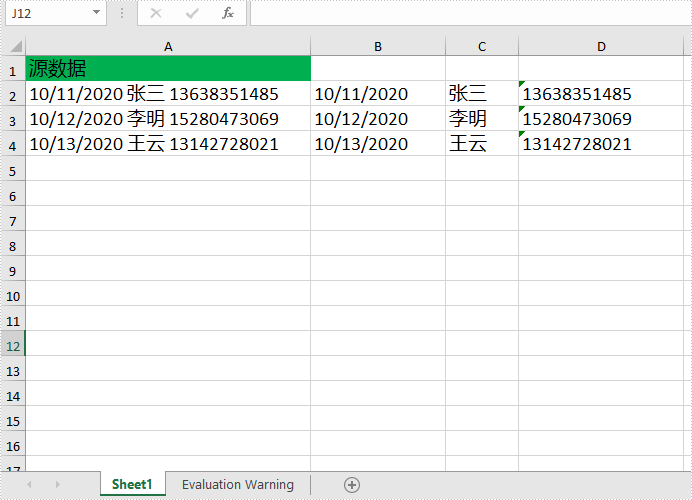692x500 pixels.
Task: Click into the formula bar input
Action: click(471, 13)
